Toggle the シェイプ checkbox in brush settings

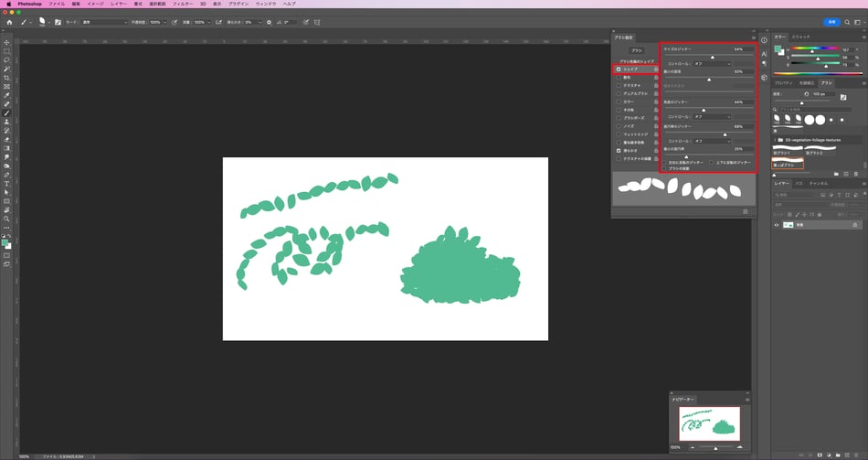pos(619,69)
